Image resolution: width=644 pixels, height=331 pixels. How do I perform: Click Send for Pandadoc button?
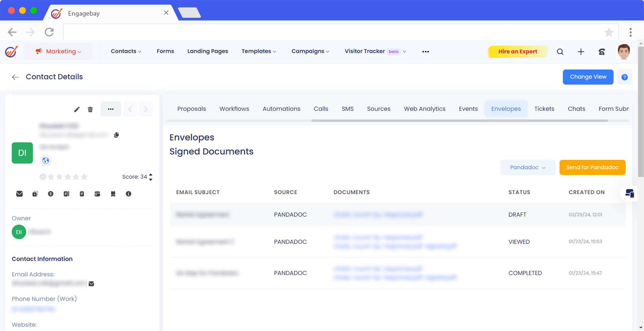point(592,167)
